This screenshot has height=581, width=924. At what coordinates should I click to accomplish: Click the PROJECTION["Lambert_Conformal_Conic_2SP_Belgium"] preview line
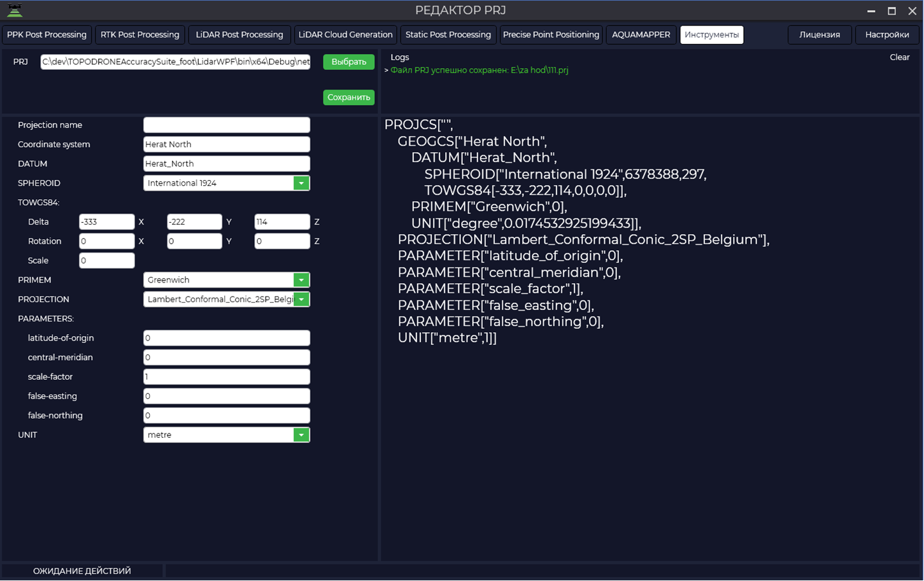point(584,239)
